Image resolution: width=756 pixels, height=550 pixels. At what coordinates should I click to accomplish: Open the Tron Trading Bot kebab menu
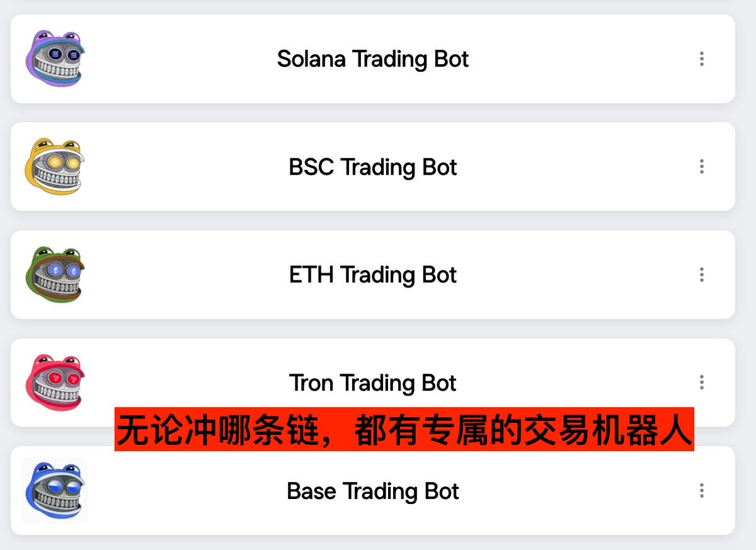701,382
